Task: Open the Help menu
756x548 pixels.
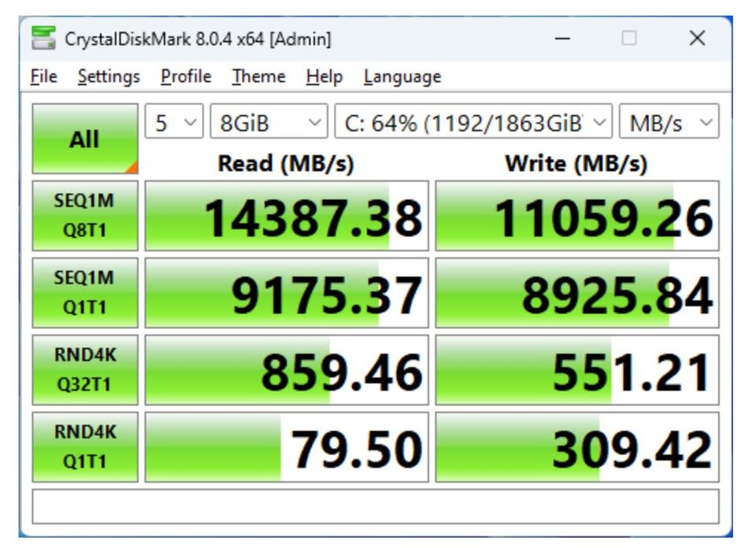Action: point(324,76)
